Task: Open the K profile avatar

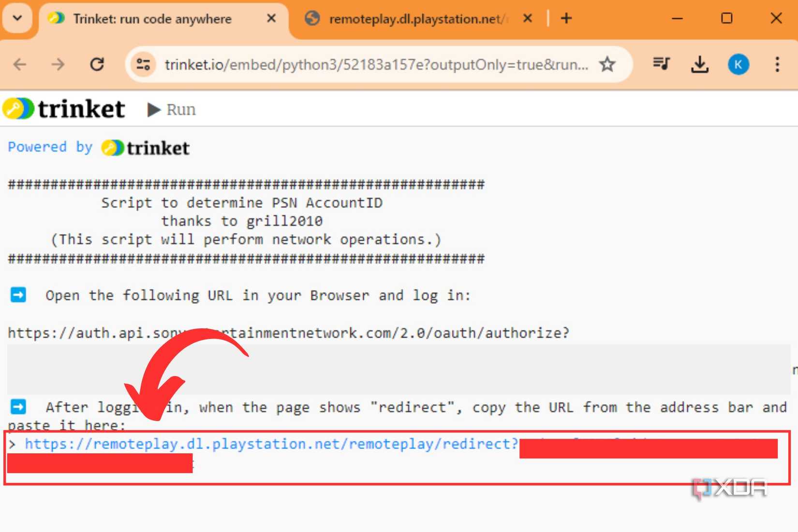Action: [739, 64]
